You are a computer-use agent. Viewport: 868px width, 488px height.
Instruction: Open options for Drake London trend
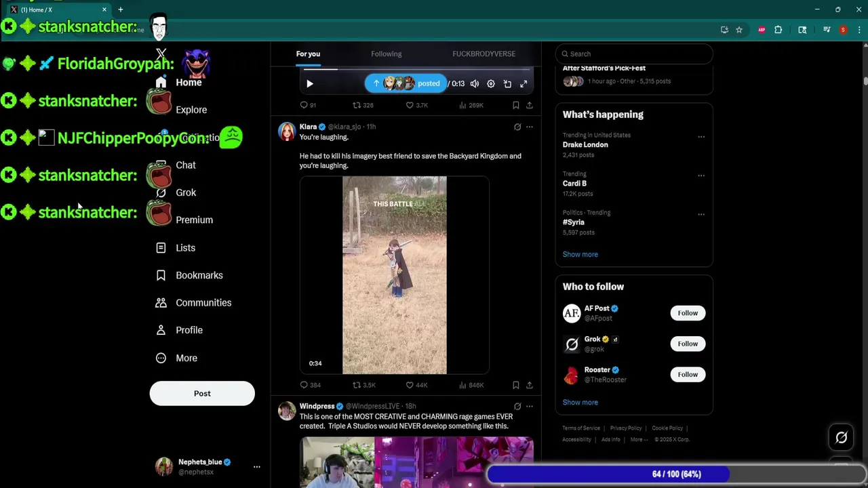[x=701, y=137]
